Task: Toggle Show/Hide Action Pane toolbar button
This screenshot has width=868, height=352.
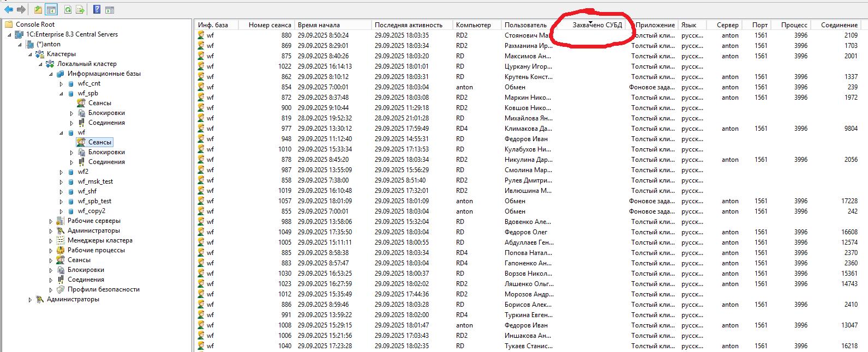Action: pyautogui.click(x=110, y=9)
